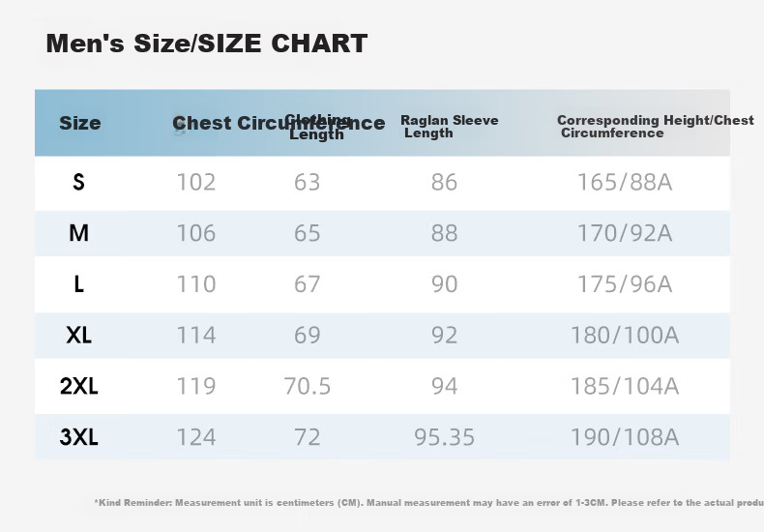Click the 67 clothing length value
Image resolution: width=764 pixels, height=532 pixels.
point(307,284)
